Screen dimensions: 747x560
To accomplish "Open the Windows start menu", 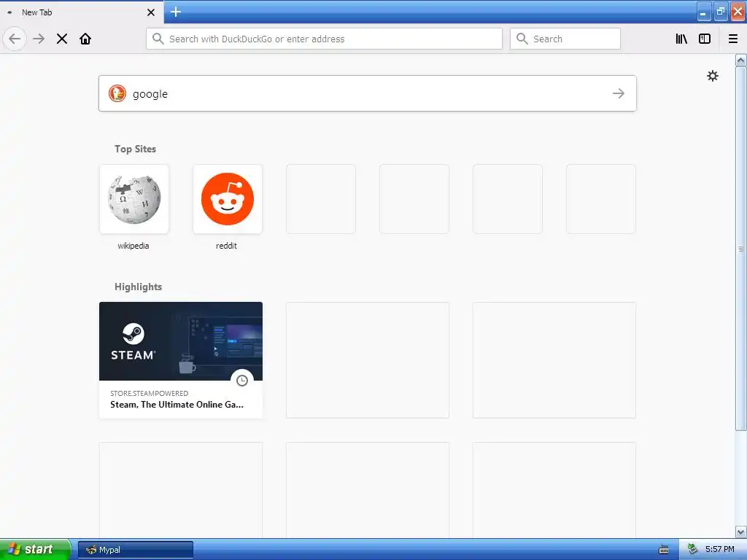I will tap(35, 549).
